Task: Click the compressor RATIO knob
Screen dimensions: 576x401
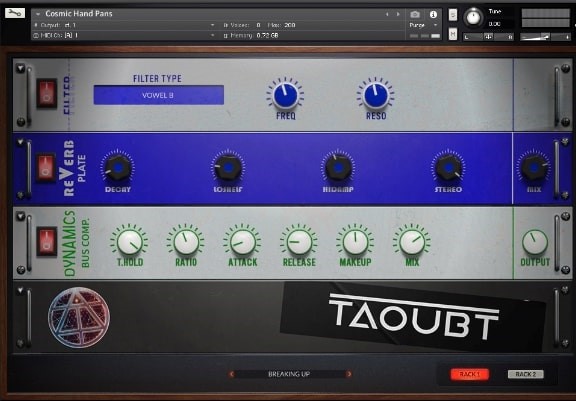Action: pyautogui.click(x=186, y=242)
